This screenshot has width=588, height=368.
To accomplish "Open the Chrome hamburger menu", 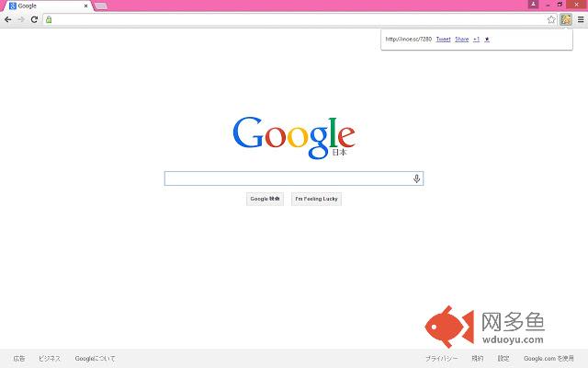I will 580,19.
